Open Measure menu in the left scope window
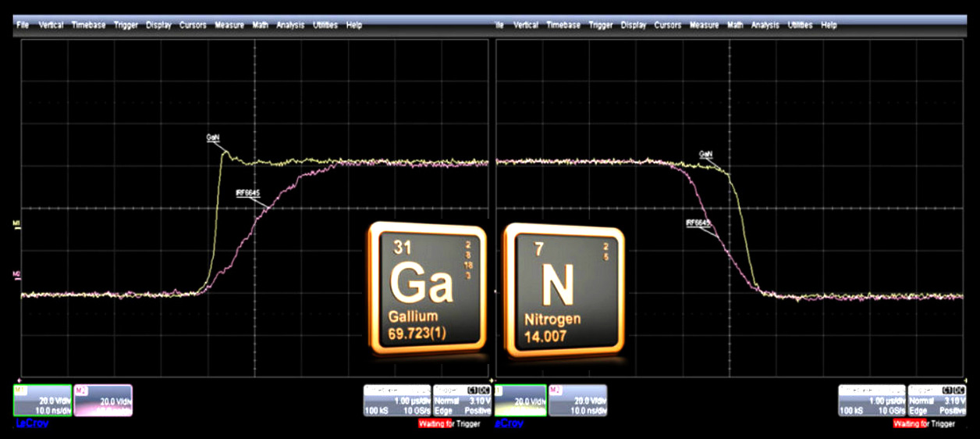 pyautogui.click(x=229, y=25)
